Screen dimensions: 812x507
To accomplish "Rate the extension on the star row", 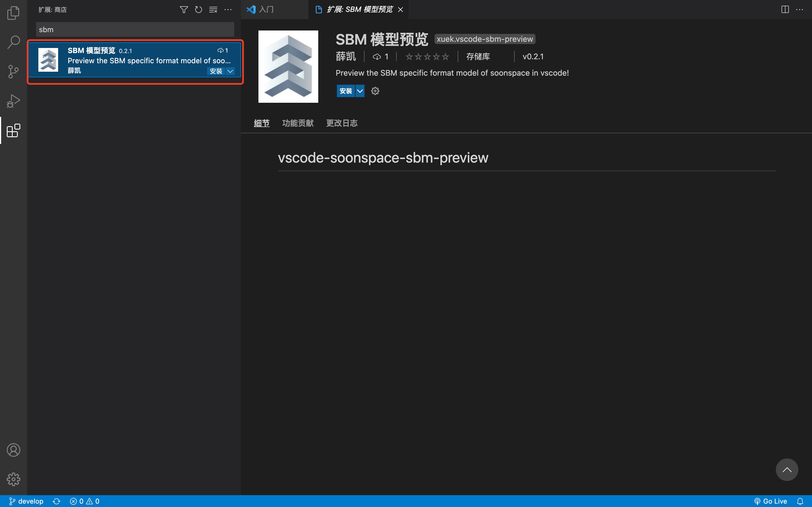I will [x=427, y=56].
